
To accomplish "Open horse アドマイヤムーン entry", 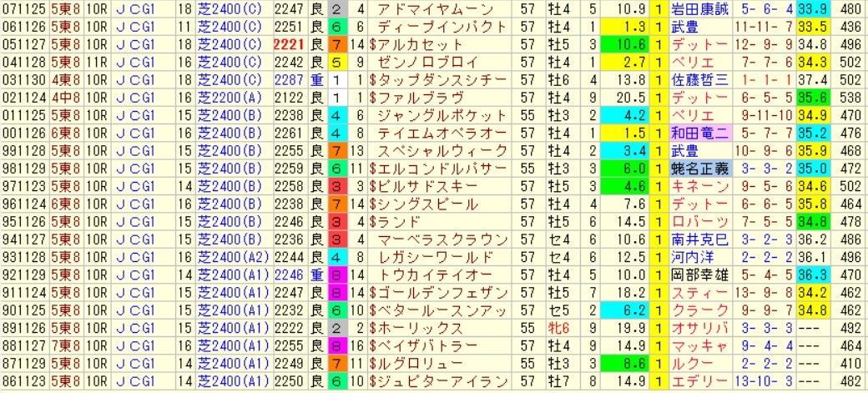I will (434, 9).
